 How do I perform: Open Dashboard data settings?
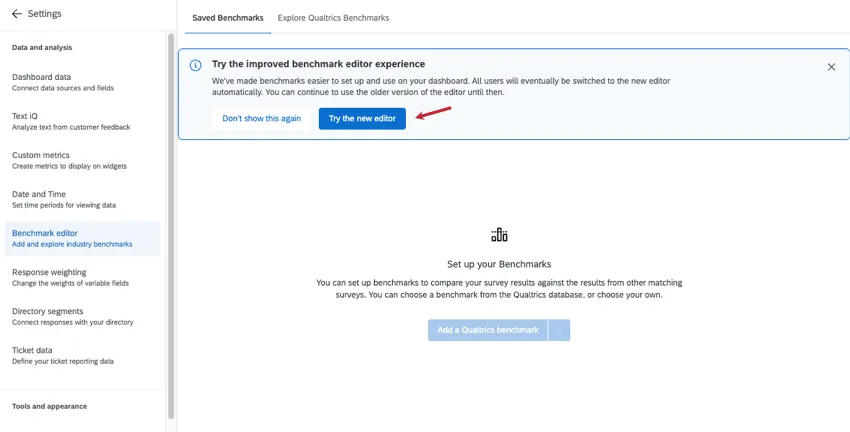coord(82,82)
